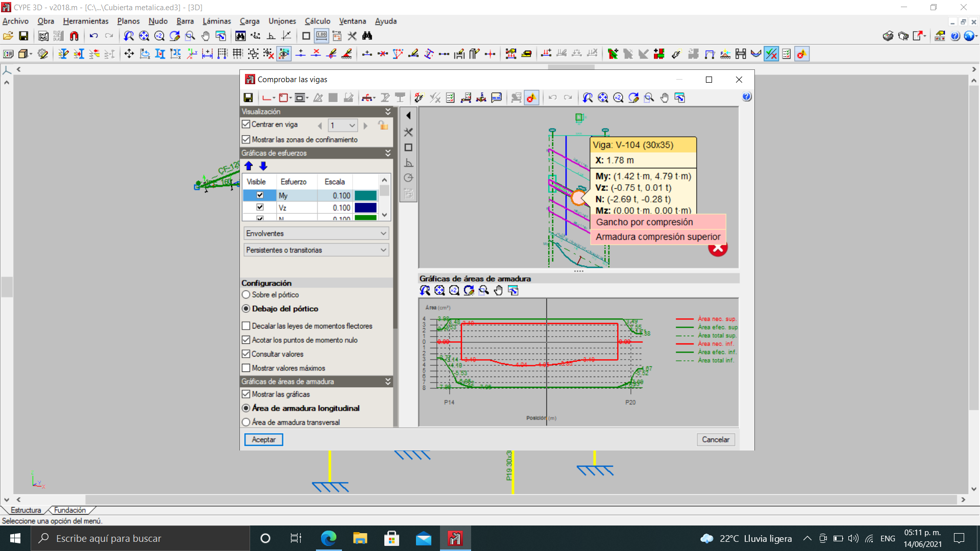
Task: Collapse the Gráficas de esfuerzos section
Action: 388,153
